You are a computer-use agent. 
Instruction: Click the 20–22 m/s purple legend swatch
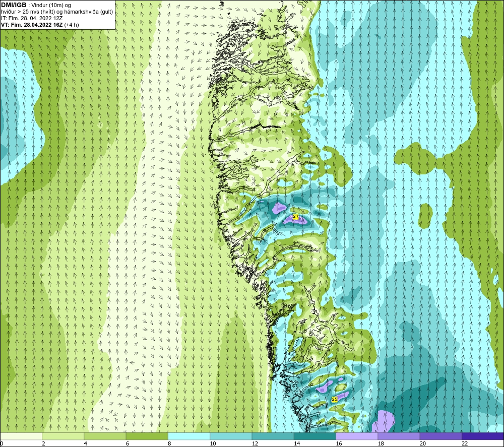click(x=440, y=436)
